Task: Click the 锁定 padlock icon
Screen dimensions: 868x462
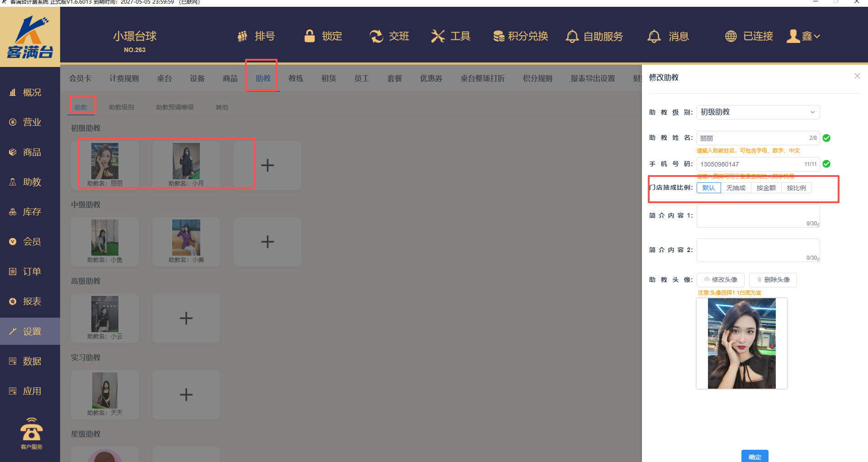Action: [310, 36]
